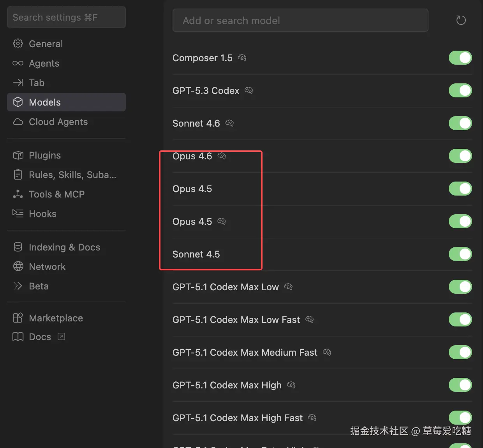Click GPT-5.1 Codex Max Medium Fast label
Viewport: 483px width, 448px height.
click(x=245, y=352)
